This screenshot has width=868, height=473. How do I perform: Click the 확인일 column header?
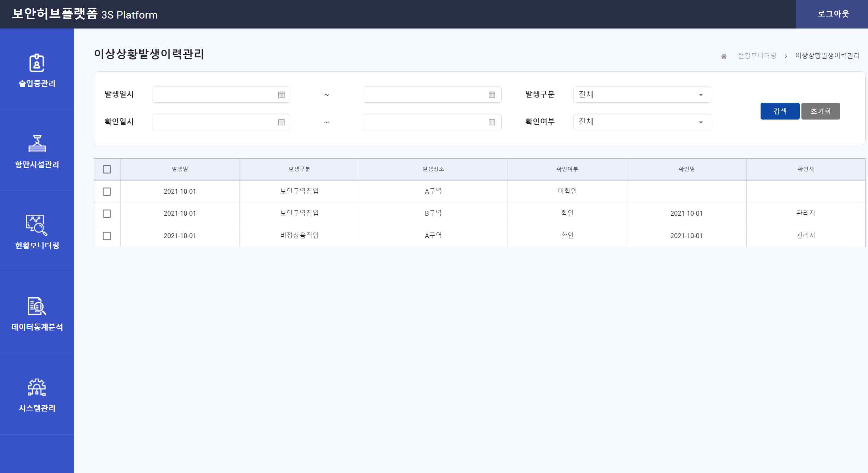click(x=686, y=169)
